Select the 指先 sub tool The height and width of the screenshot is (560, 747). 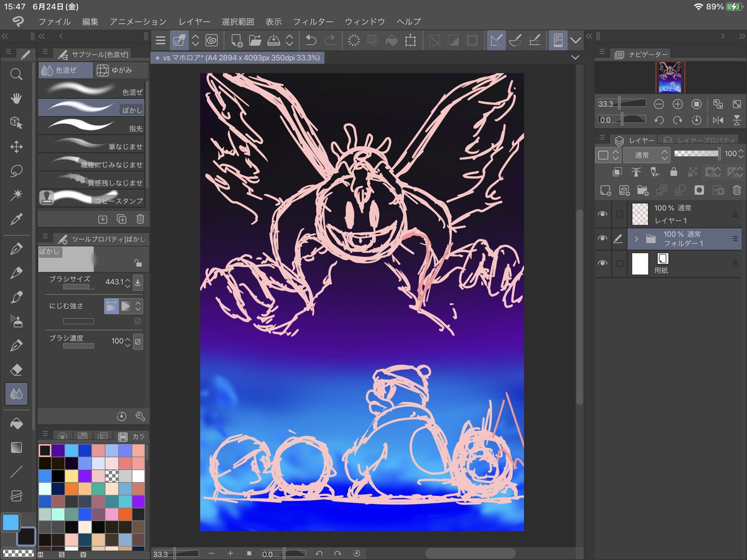(91, 125)
